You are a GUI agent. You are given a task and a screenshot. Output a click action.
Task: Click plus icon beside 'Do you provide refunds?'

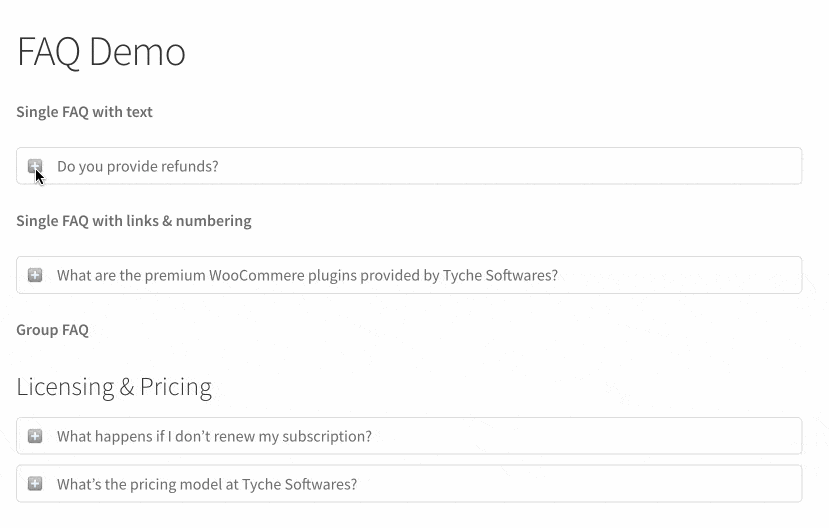pyautogui.click(x=35, y=166)
